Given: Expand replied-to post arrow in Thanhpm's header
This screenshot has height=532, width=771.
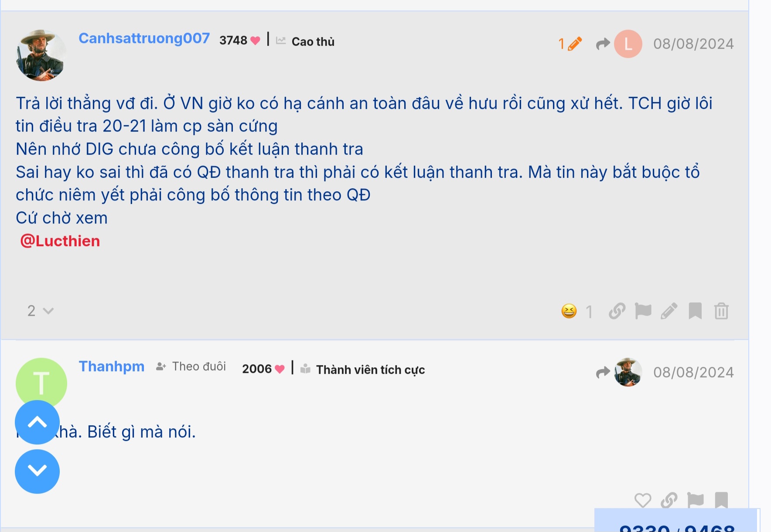Looking at the screenshot, I should [603, 372].
